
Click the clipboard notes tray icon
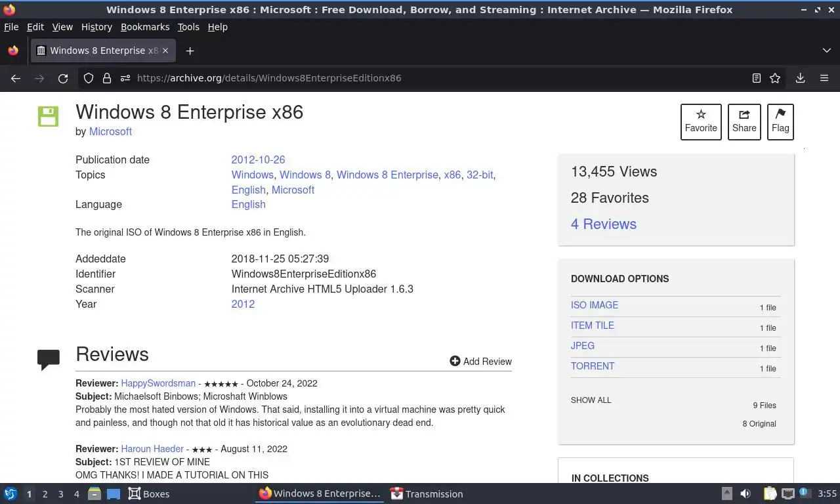click(x=770, y=493)
